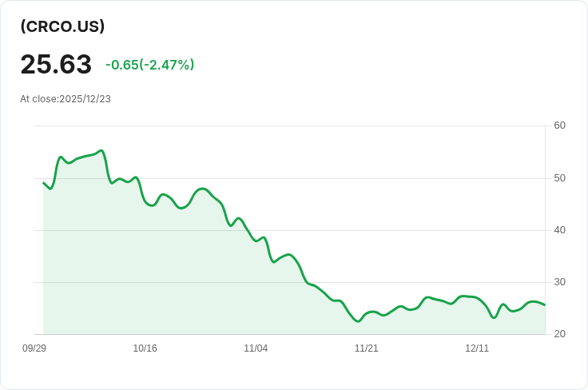588x390 pixels.
Task: Click the chart line's lowest point near 11/21
Action: coord(358,321)
